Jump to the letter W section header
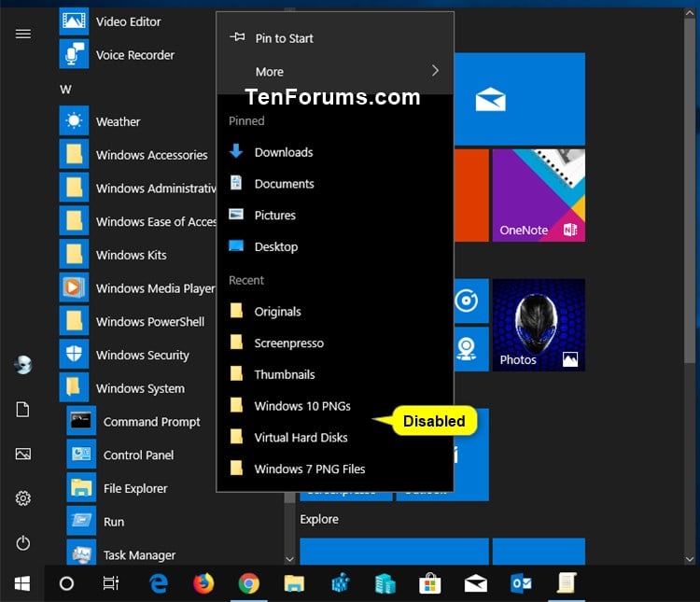The width and height of the screenshot is (700, 602). point(65,90)
